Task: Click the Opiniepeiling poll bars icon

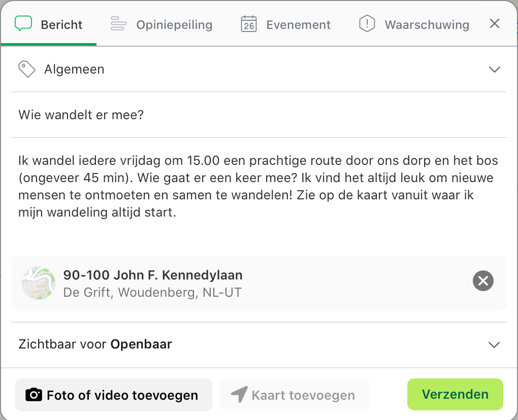Action: pyautogui.click(x=118, y=24)
